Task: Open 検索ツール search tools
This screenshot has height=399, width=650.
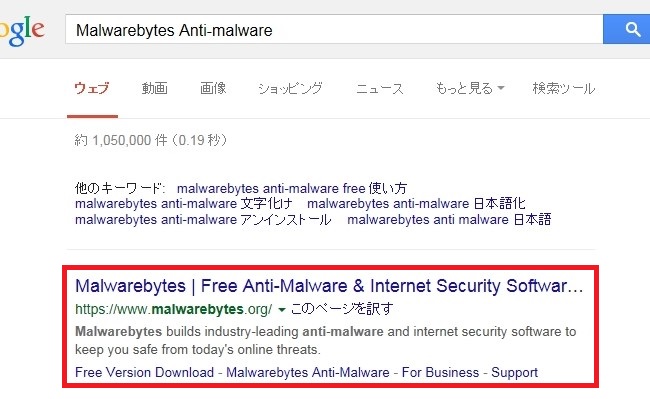Action: coord(564,88)
